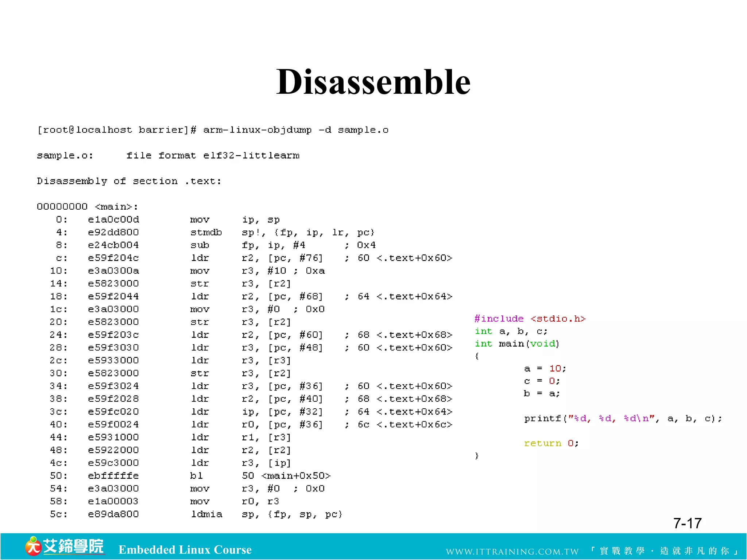Viewport: 747px width, 560px height.
Task: Click the c = 0; statement
Action: 542,381
